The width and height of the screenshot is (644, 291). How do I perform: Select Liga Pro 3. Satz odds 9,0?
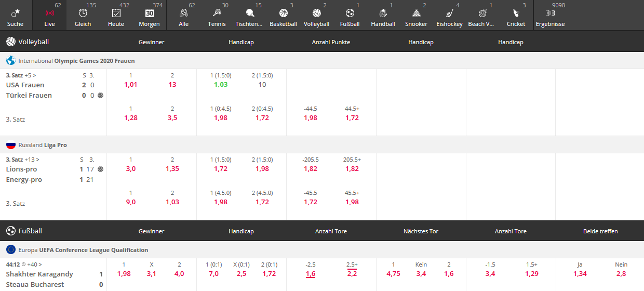[x=131, y=202]
